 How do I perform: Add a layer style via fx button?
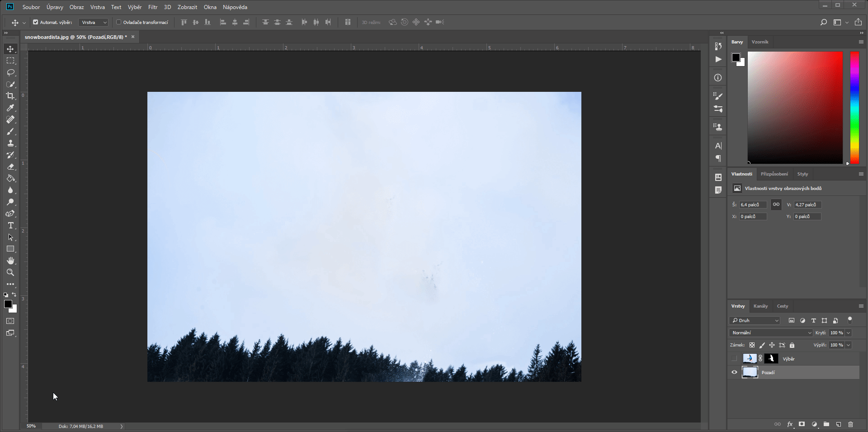pos(790,424)
